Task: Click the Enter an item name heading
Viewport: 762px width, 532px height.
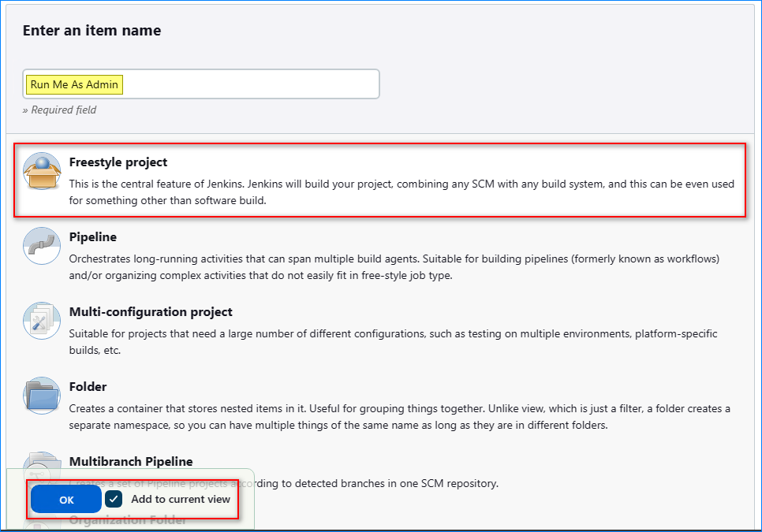Action: pos(92,31)
